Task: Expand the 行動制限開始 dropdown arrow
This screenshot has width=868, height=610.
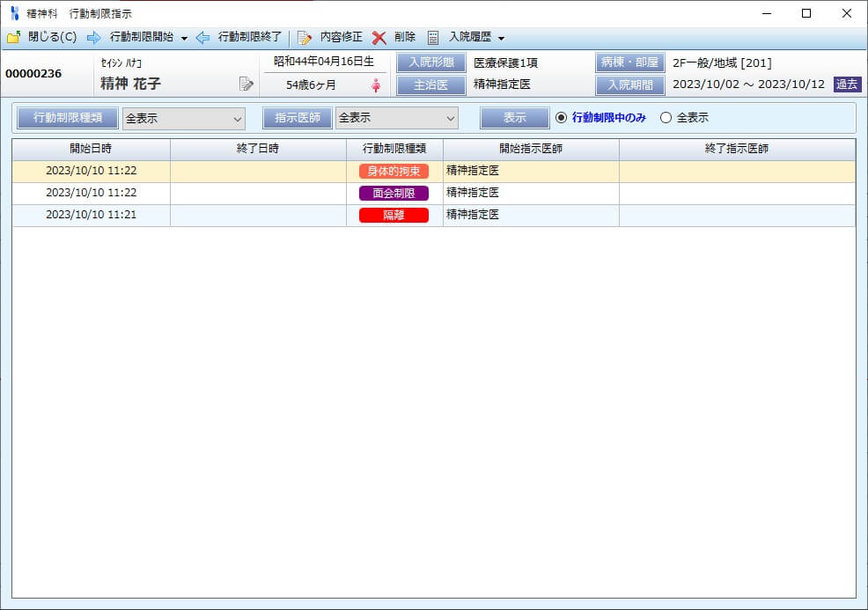Action: tap(184, 38)
